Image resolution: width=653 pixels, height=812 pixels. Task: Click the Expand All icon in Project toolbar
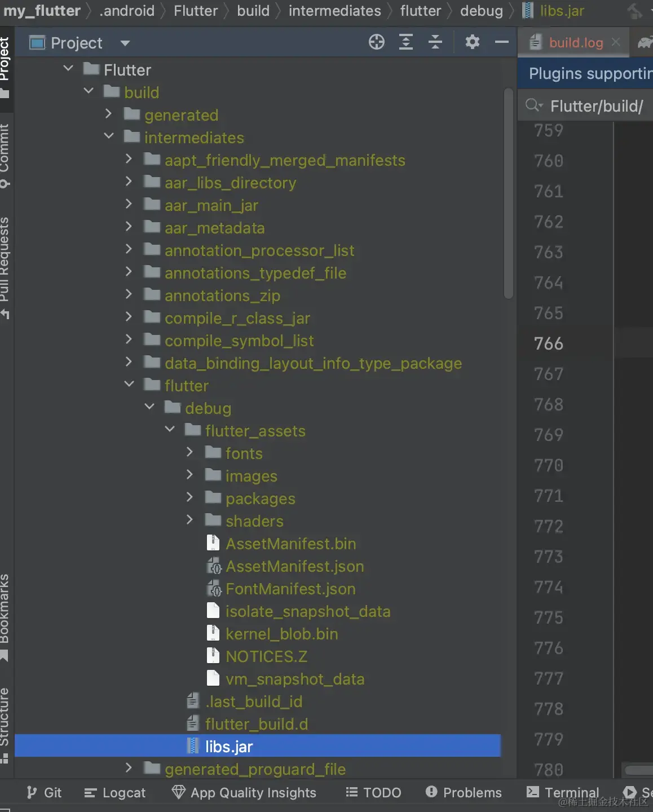[406, 42]
